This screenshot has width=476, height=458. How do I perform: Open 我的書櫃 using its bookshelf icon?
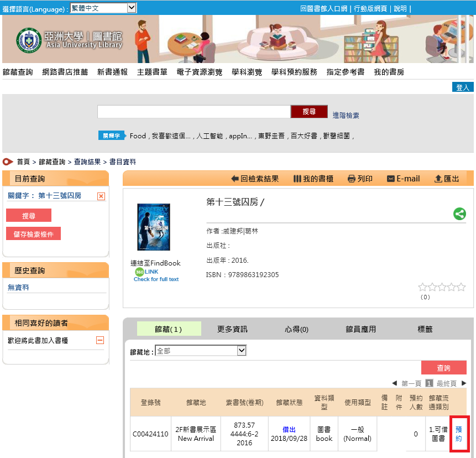299,178
